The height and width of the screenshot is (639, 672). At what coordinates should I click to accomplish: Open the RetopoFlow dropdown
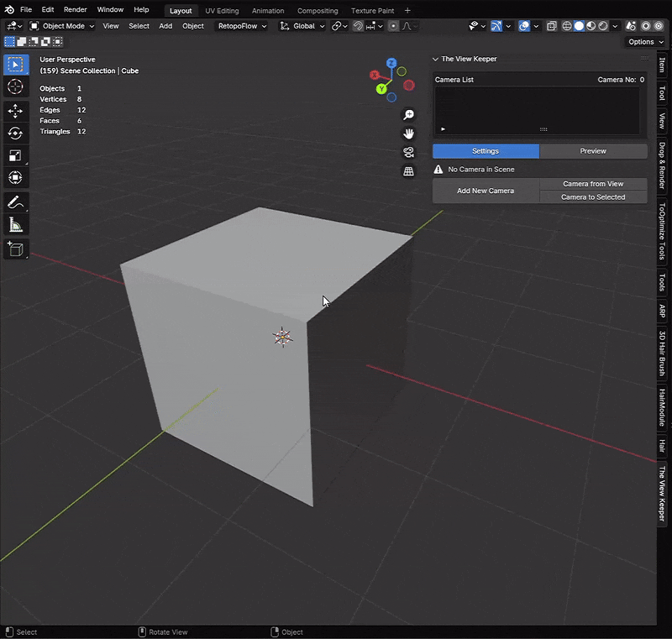[242, 26]
